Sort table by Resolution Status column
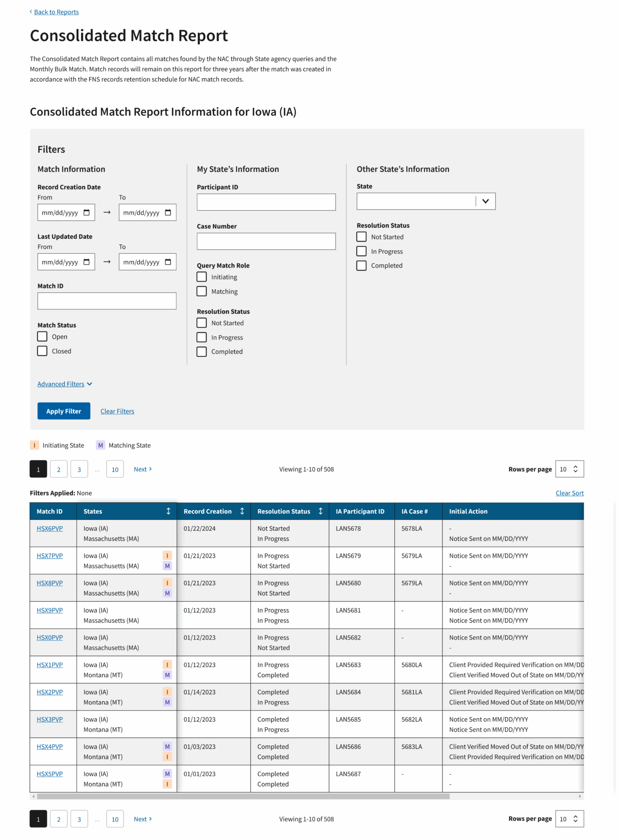This screenshot has height=840, width=618. tap(320, 511)
